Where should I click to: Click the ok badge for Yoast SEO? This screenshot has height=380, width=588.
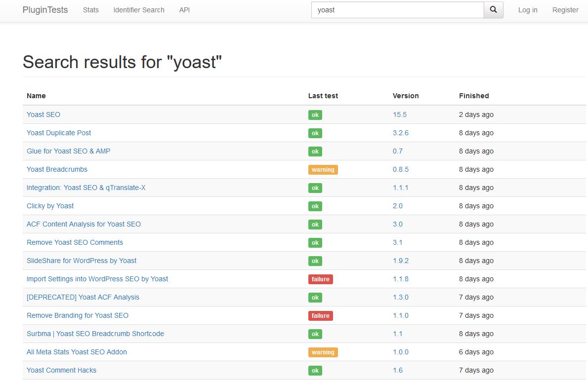tap(315, 115)
